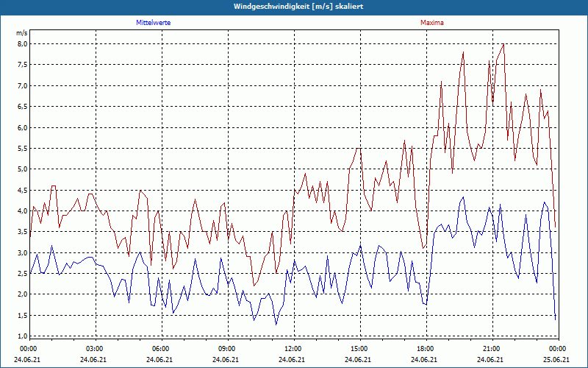Click the 18:00 time axis label
Screen dimensions: 588x368
(x=426, y=349)
